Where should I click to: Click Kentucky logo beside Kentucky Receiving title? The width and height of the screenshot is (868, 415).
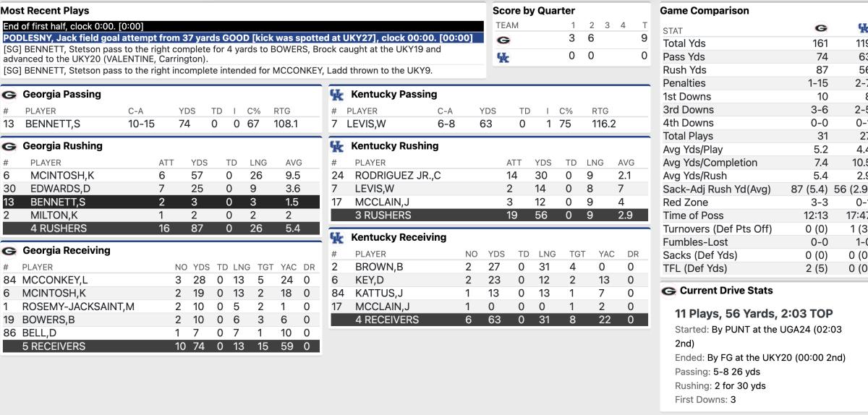tap(336, 237)
